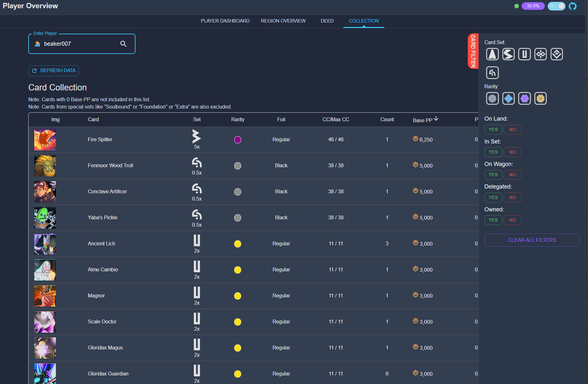Sort table by Base PP column arrow
The width and height of the screenshot is (588, 384).
click(436, 119)
